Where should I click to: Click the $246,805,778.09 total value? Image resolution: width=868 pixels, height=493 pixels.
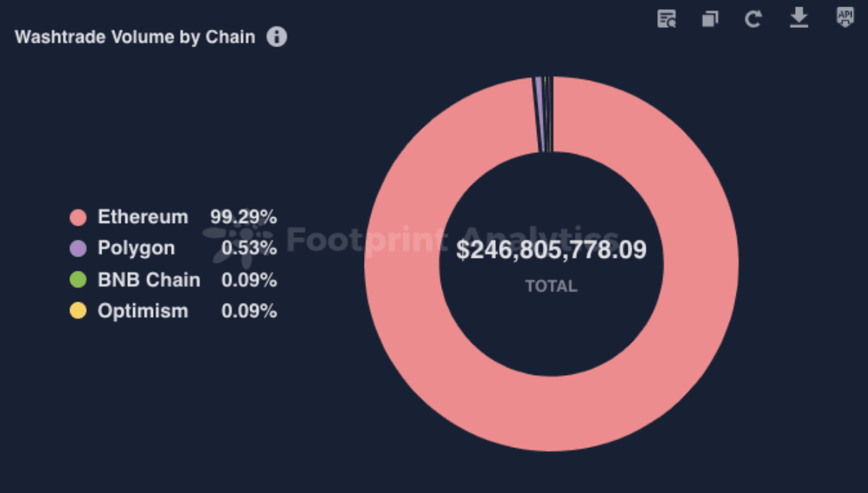pyautogui.click(x=551, y=250)
